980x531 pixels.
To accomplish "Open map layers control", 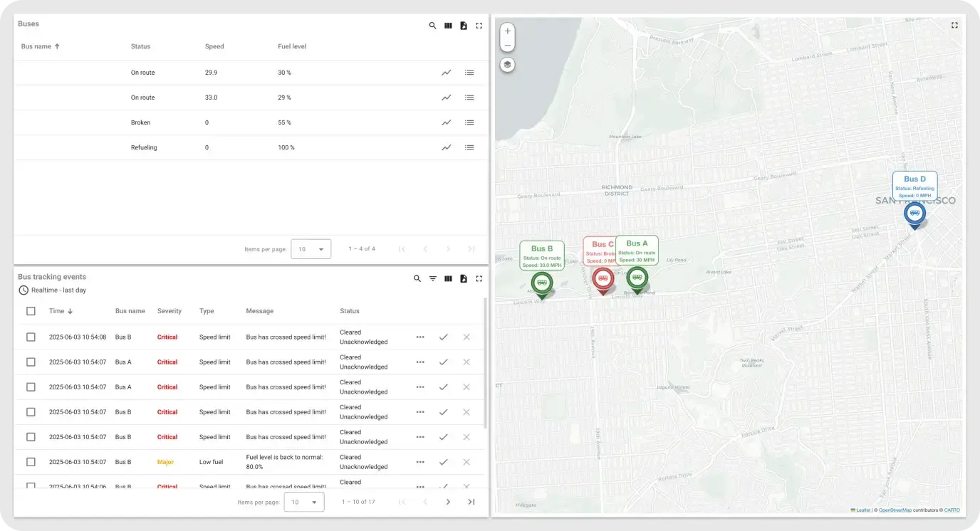I will [x=507, y=65].
